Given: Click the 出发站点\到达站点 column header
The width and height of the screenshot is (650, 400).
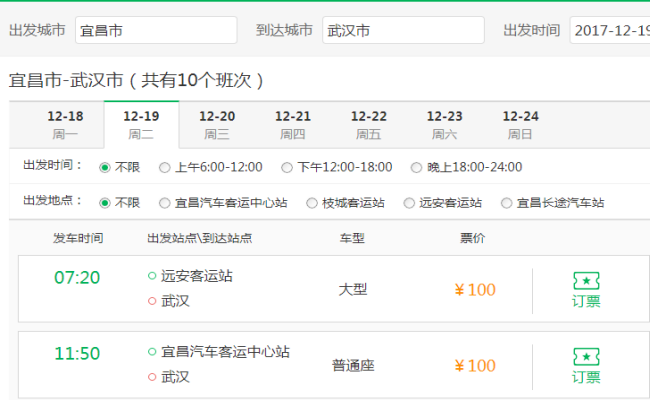Looking at the screenshot, I should point(199,238).
